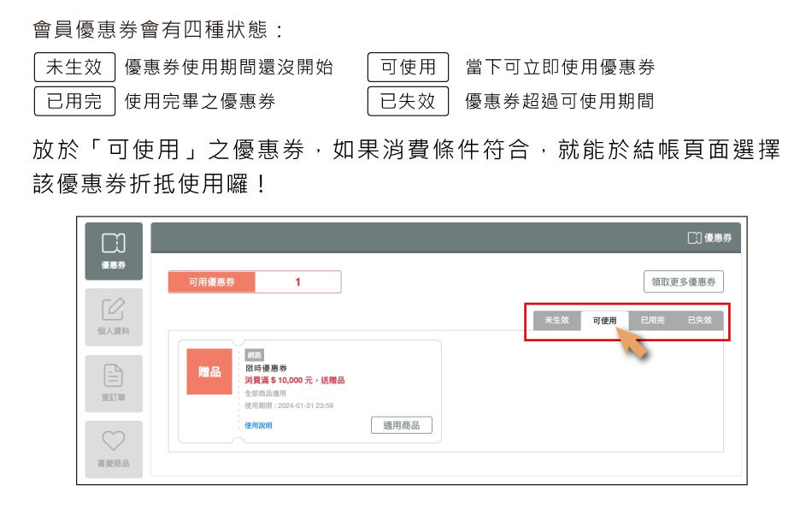Click boxed 未生效 status label in top legend
The height and width of the screenshot is (509, 812).
[x=74, y=68]
